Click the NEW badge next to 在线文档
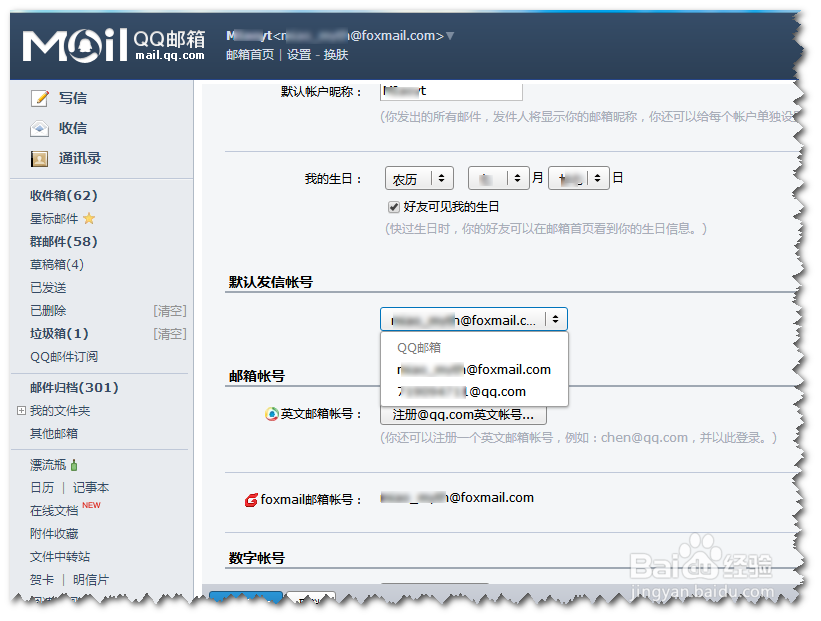821x621 pixels. coord(91,505)
